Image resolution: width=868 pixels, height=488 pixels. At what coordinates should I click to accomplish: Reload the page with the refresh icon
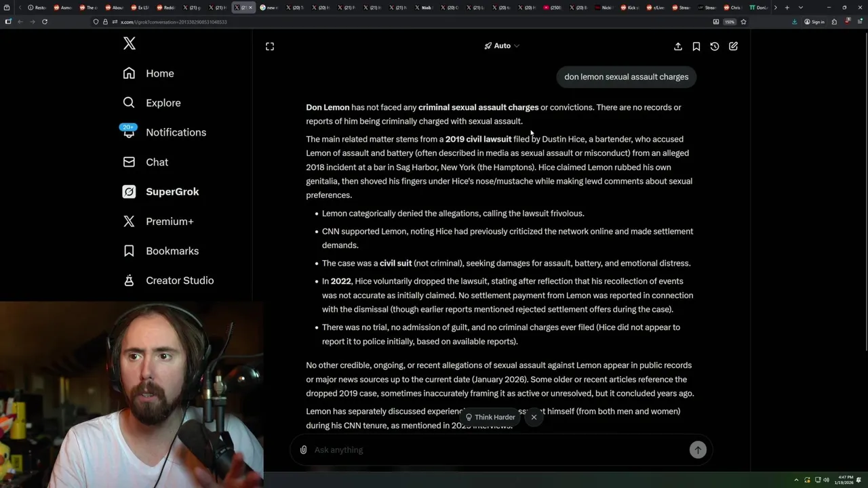(45, 22)
